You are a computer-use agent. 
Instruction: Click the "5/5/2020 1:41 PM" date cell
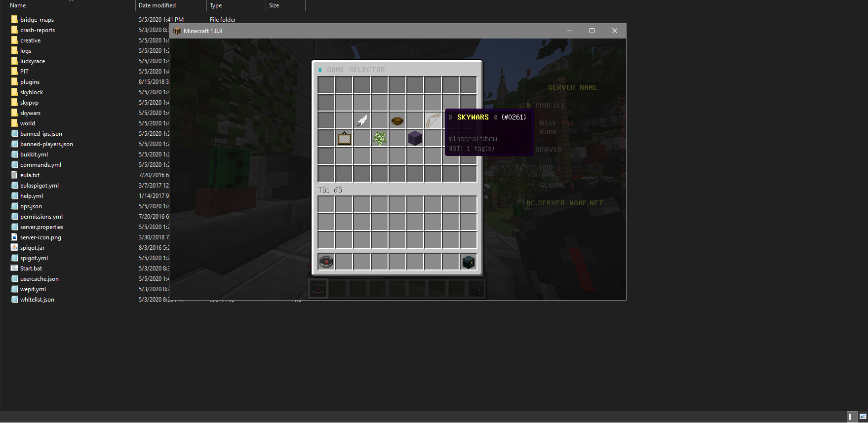coord(161,20)
